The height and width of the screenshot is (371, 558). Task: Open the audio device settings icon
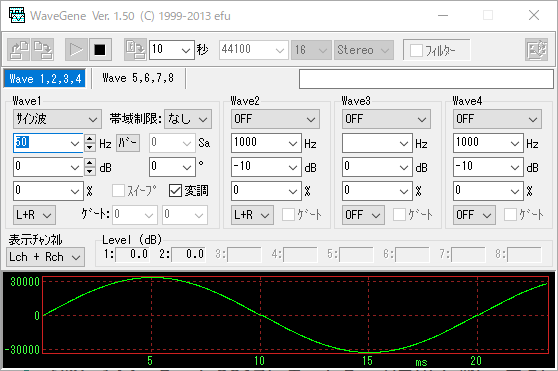[x=537, y=49]
